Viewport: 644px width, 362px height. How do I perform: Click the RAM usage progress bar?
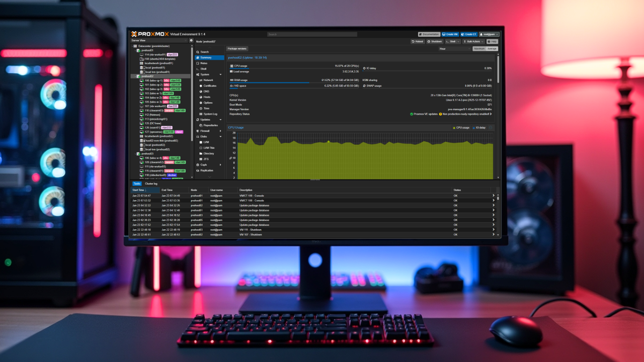[x=294, y=82]
